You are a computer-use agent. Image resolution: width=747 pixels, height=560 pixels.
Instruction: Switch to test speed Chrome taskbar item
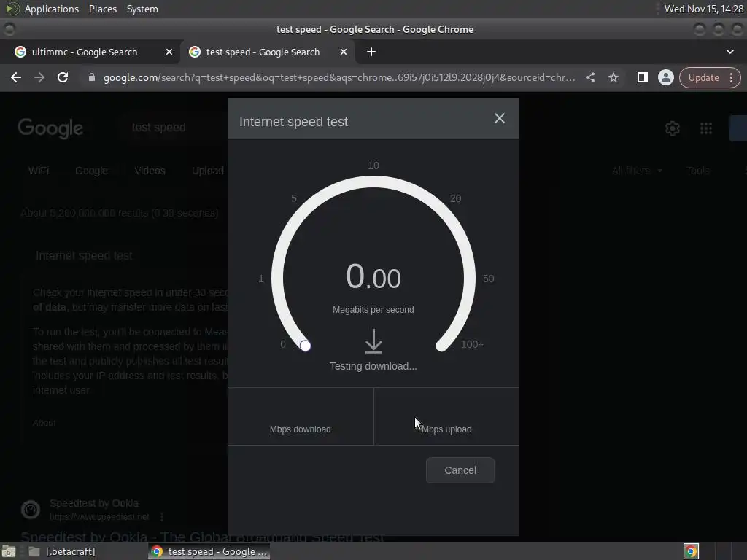[x=209, y=551]
